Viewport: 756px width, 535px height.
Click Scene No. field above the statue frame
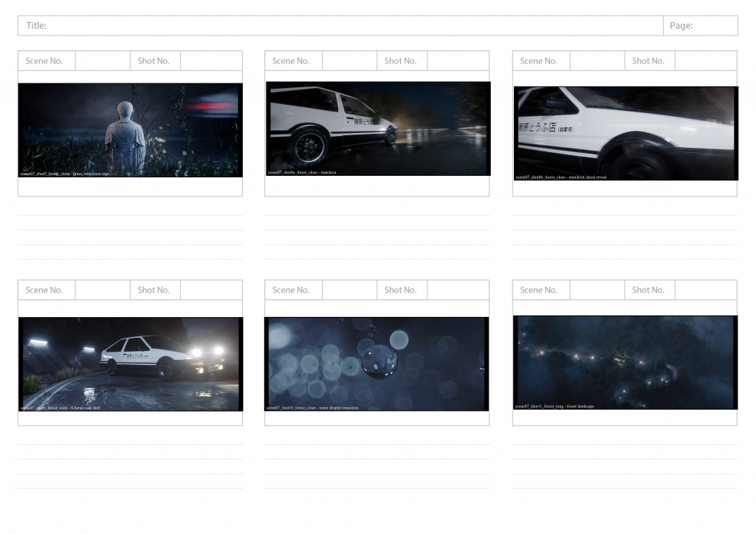click(103, 61)
